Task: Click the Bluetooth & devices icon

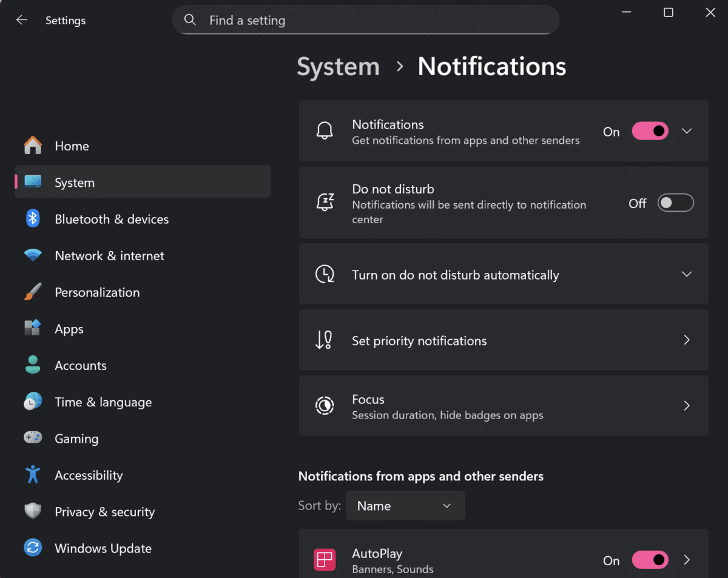Action: click(x=33, y=219)
